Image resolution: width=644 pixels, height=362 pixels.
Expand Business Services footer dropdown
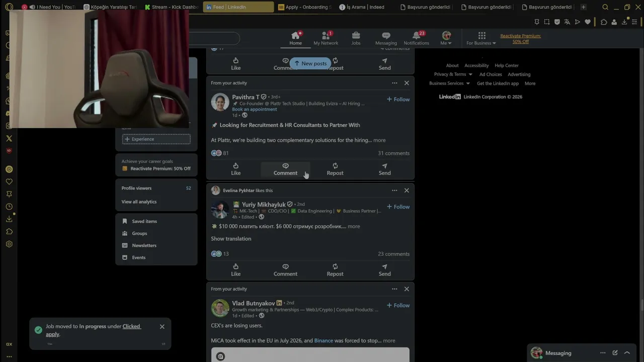point(449,83)
